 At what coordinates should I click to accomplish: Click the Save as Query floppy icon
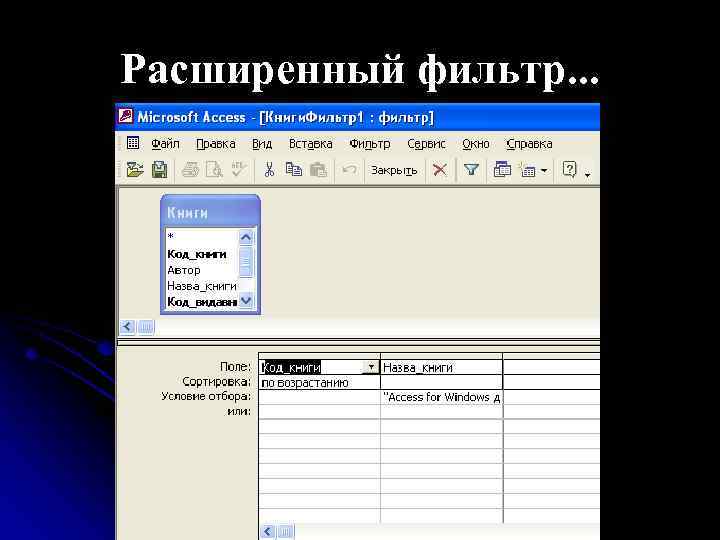159,170
